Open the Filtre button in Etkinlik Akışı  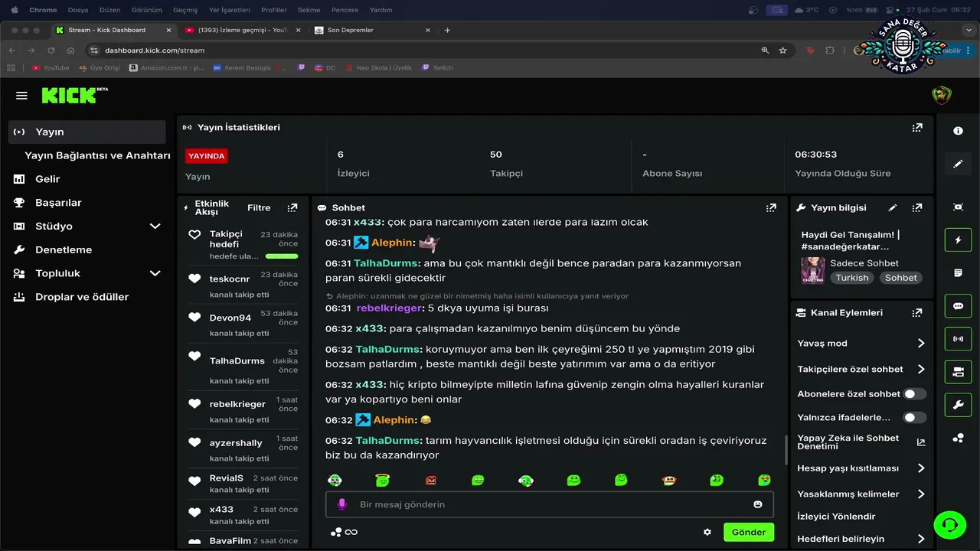point(259,207)
